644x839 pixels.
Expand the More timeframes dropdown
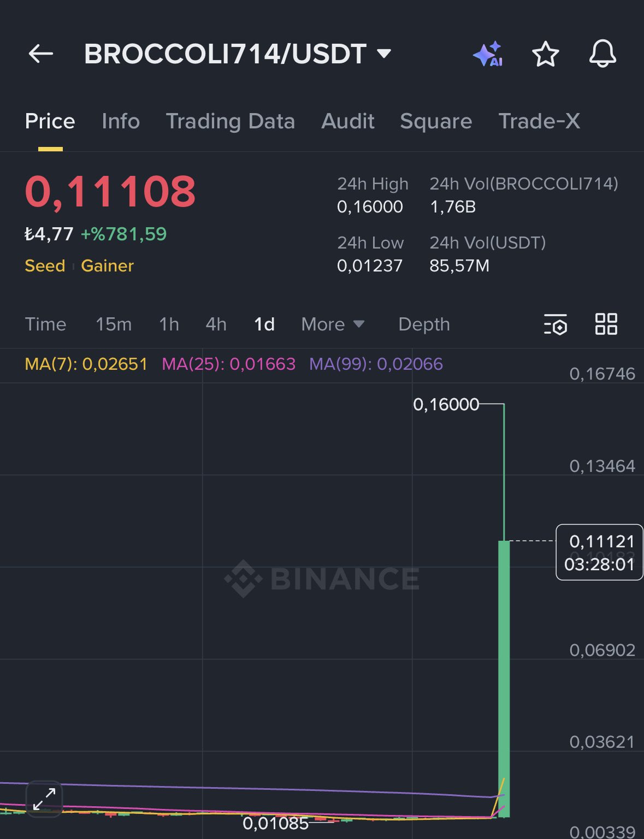(333, 324)
